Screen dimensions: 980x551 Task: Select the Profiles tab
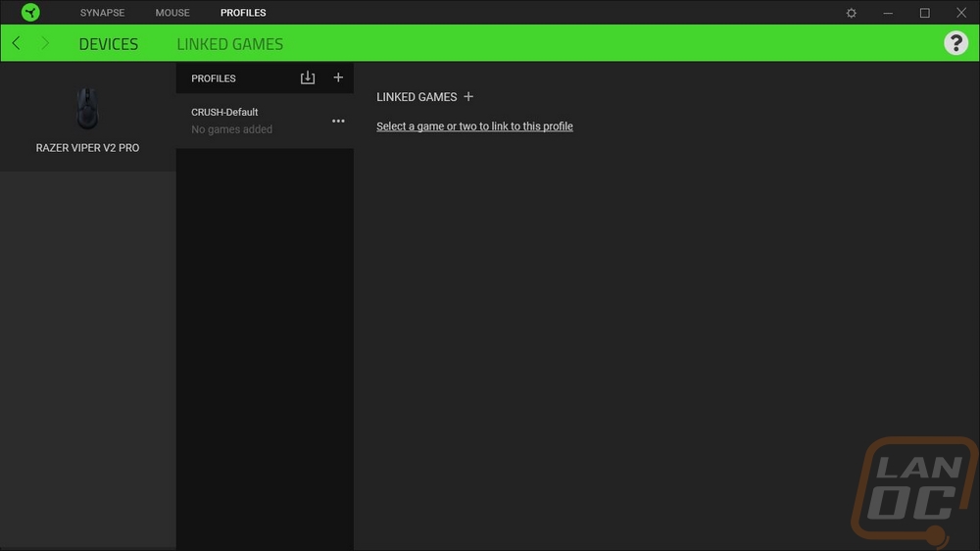[243, 13]
